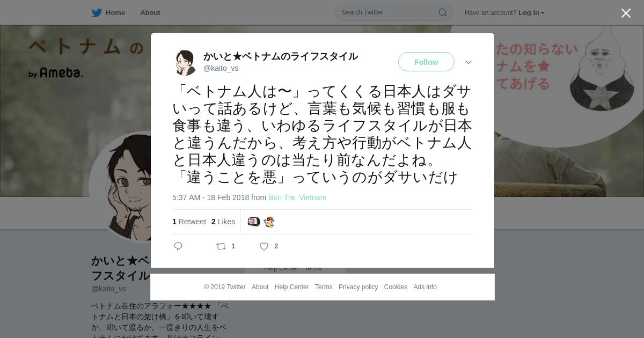Open the About menu item

[150, 13]
